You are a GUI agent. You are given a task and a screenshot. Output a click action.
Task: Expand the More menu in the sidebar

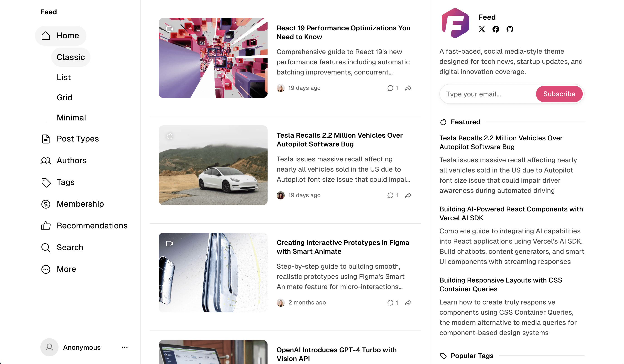[x=58, y=269]
